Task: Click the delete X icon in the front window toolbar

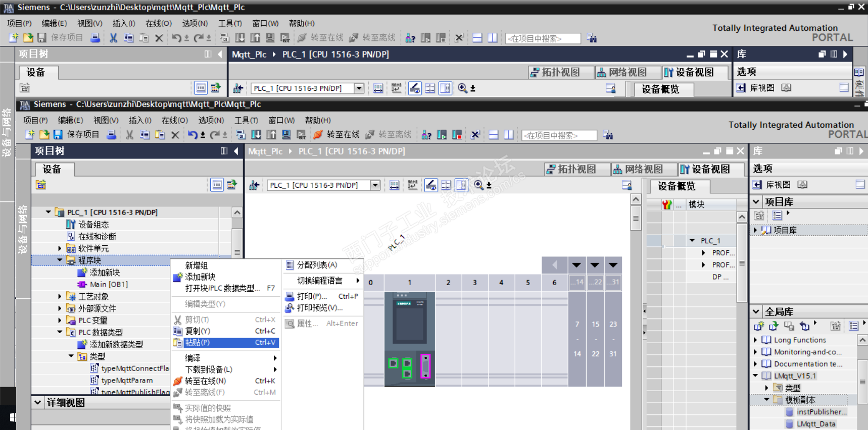Action: tap(175, 135)
